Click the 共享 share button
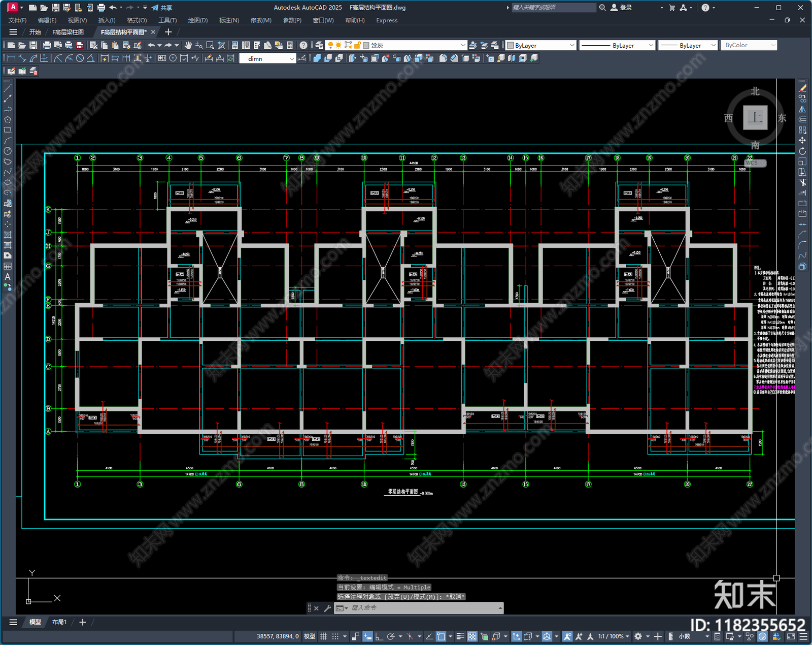The width and height of the screenshot is (812, 645). [x=162, y=8]
